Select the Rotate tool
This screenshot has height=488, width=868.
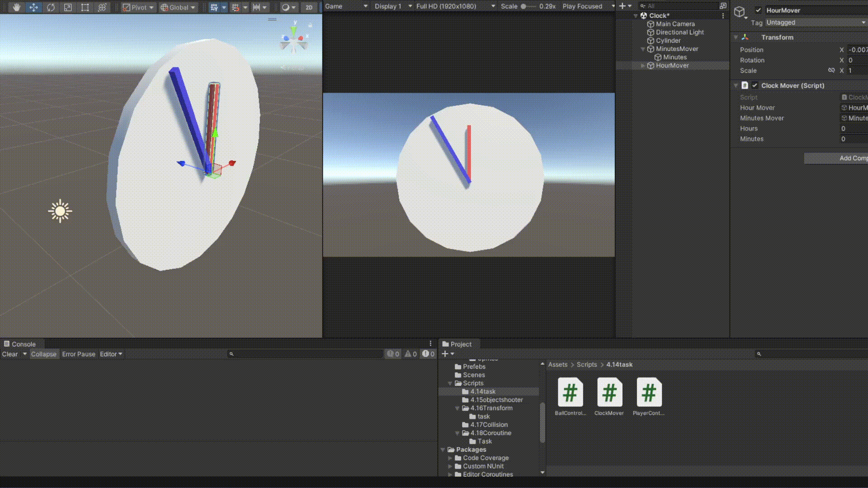51,7
